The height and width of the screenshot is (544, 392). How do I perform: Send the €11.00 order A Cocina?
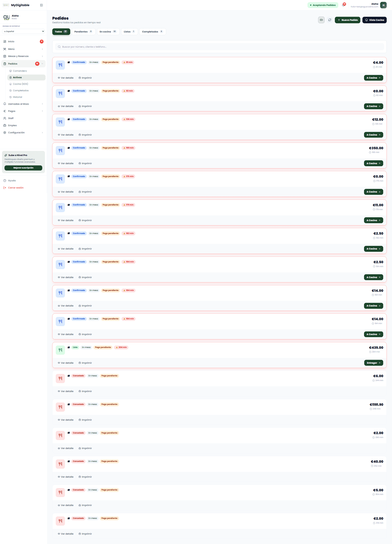pyautogui.click(x=373, y=220)
